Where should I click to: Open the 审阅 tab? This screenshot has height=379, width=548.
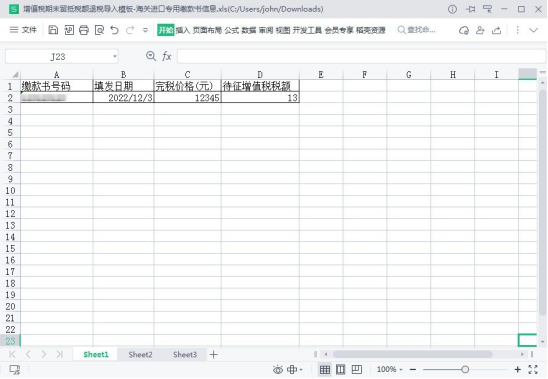pyautogui.click(x=266, y=30)
